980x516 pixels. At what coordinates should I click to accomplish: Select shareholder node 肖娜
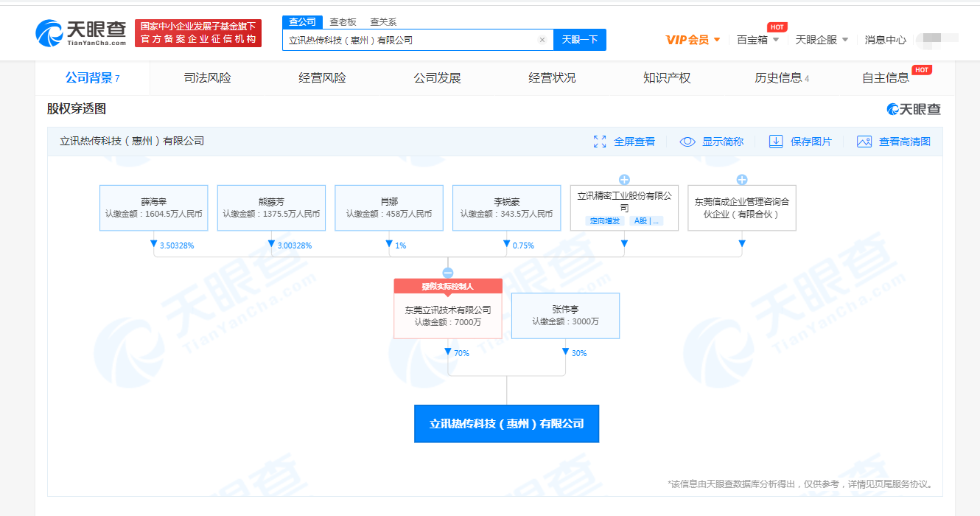click(x=389, y=208)
